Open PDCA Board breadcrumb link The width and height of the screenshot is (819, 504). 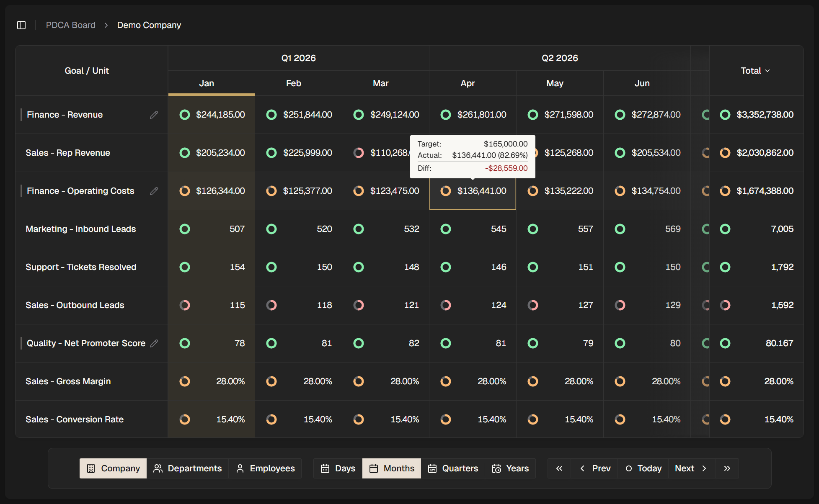pyautogui.click(x=71, y=25)
